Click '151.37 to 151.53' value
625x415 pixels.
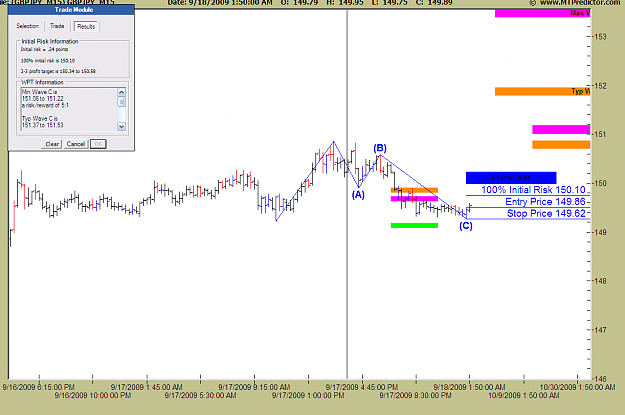click(x=43, y=125)
